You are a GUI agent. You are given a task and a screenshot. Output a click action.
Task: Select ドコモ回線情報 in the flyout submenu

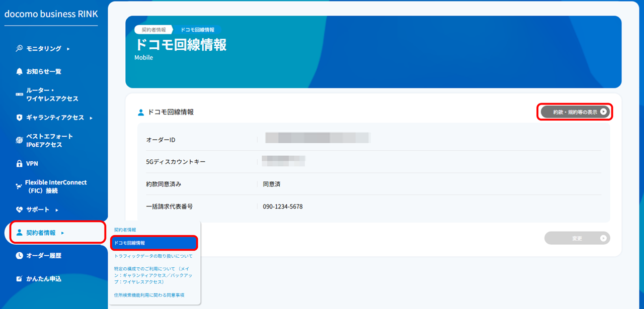click(154, 243)
